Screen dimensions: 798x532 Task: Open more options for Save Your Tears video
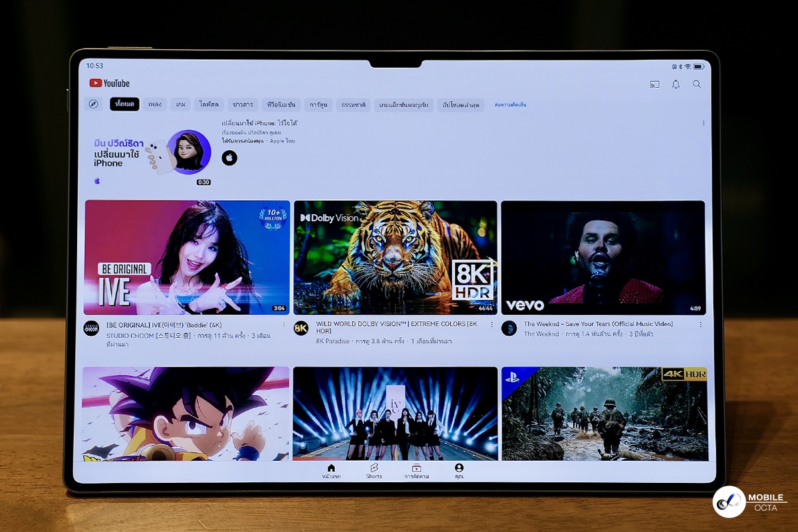(x=700, y=325)
